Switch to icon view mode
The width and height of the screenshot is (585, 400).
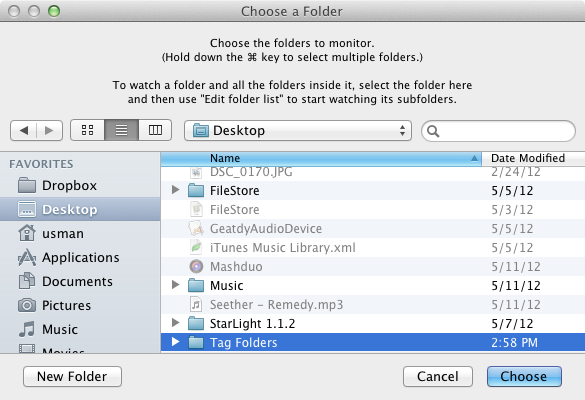coord(87,130)
